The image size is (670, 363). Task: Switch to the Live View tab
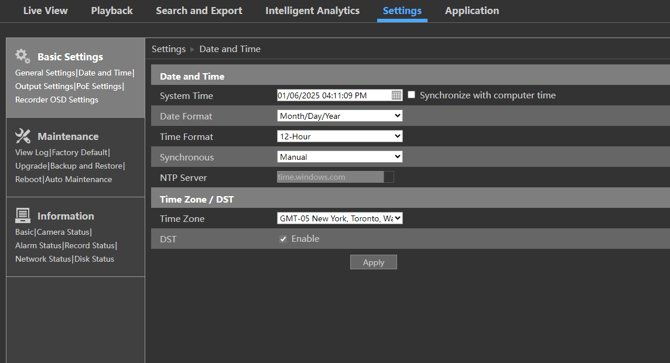click(x=45, y=11)
